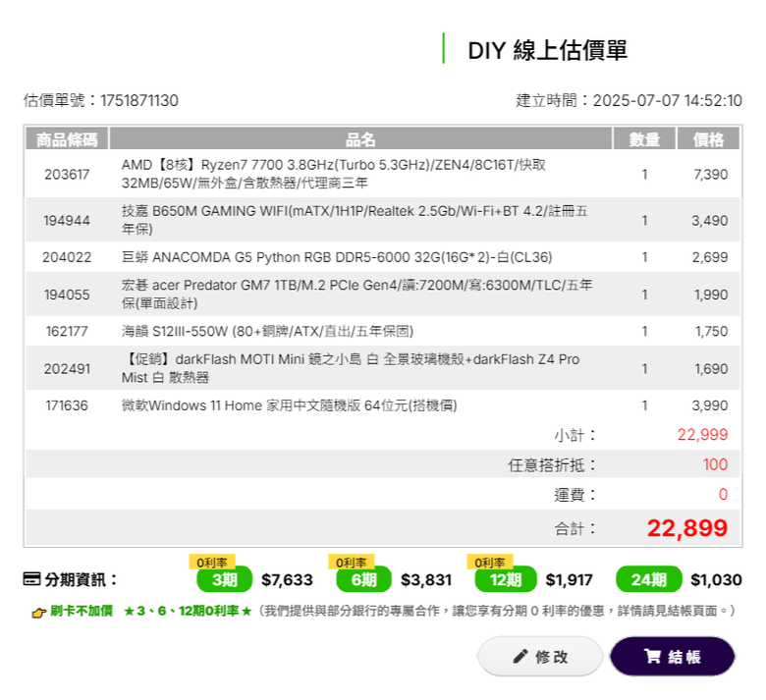Click the 12期 amount $1,917
Image resolution: width=766 pixels, height=700 pixels.
click(x=569, y=580)
